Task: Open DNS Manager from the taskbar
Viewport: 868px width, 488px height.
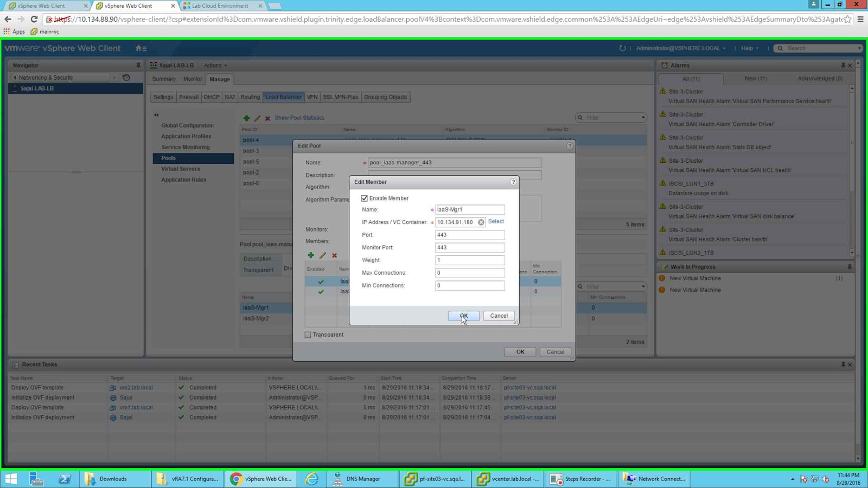Action: pos(357,479)
